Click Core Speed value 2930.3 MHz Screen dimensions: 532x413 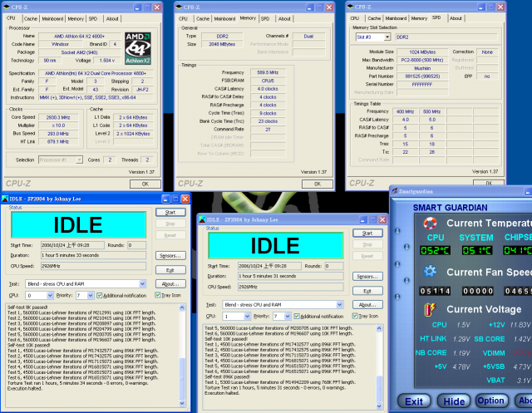pyautogui.click(x=58, y=117)
